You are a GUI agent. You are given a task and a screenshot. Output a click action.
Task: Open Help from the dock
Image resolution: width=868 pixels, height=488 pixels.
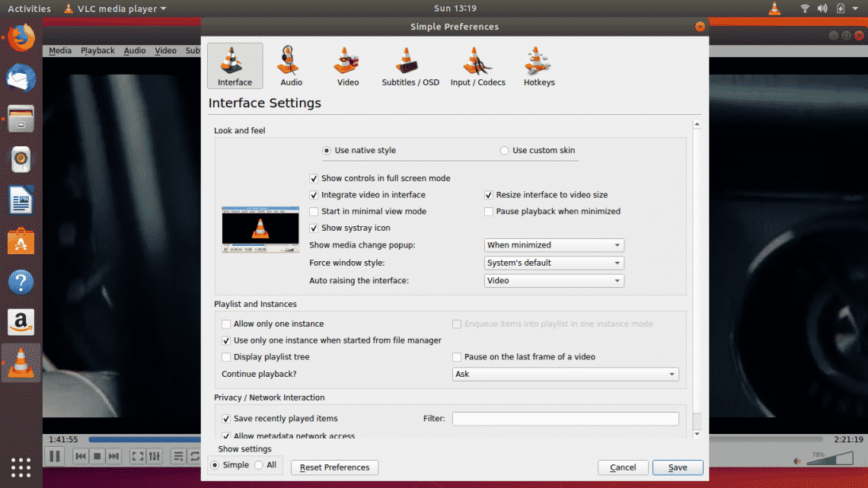click(x=21, y=282)
